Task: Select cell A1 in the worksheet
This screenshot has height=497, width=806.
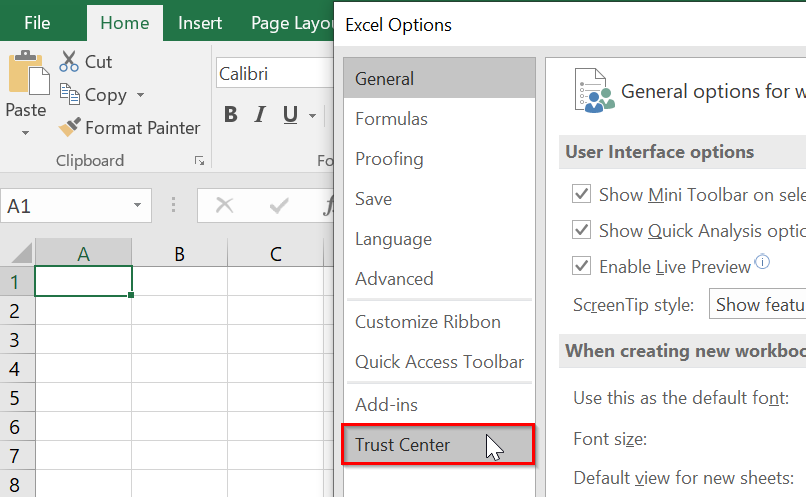Action: point(83,281)
